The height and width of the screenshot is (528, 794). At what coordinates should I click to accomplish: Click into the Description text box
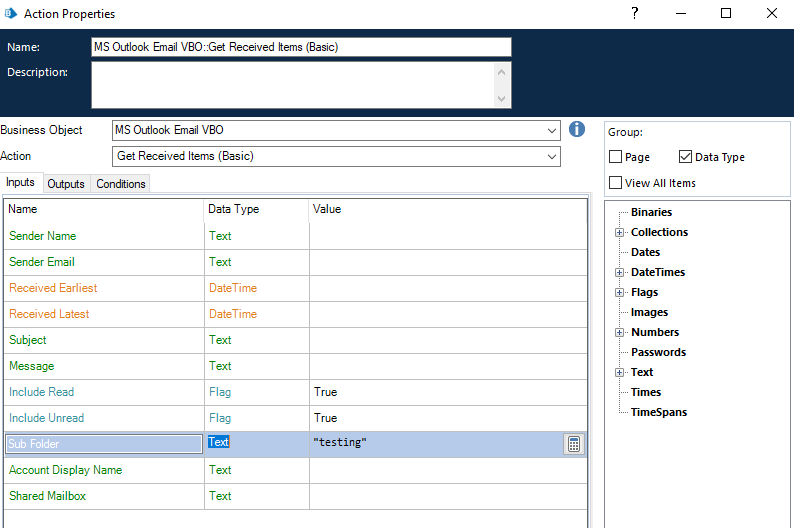click(293, 84)
